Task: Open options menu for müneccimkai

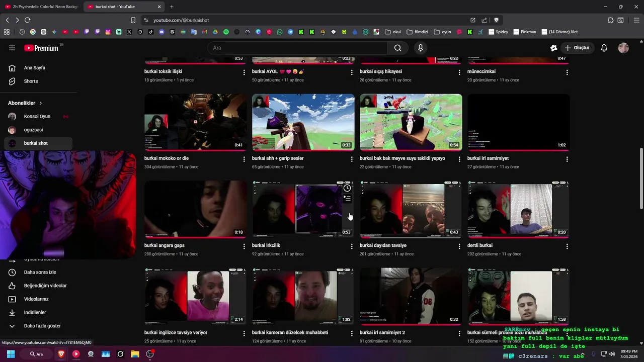Action: 567,72
